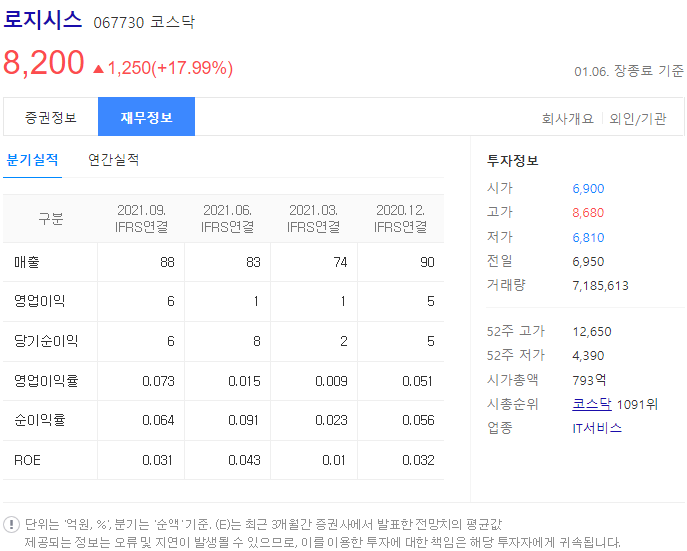Click the 당기순이익 value 8
Viewport: 687px width, 551px height.
tap(257, 341)
